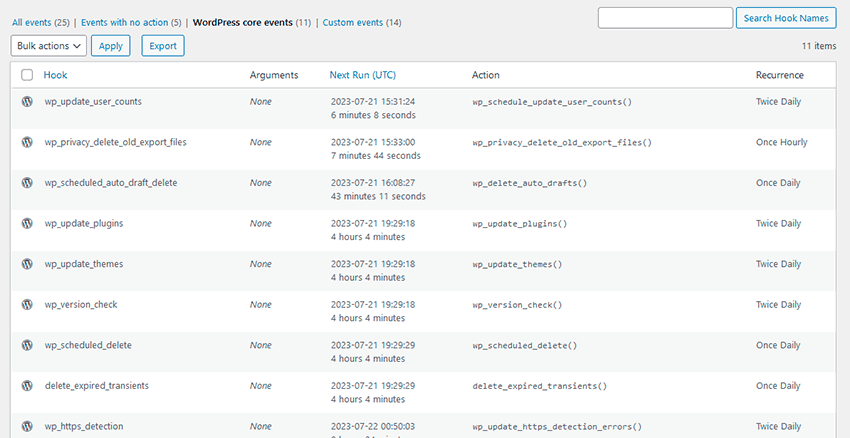Filter by Events with no action
Screen dimensions: 850x438
click(x=125, y=22)
